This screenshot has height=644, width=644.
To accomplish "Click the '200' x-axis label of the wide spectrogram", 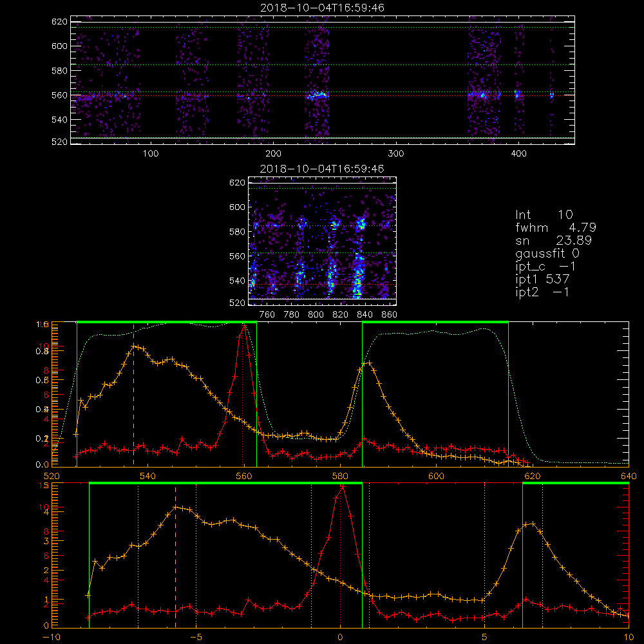I will coord(273,154).
